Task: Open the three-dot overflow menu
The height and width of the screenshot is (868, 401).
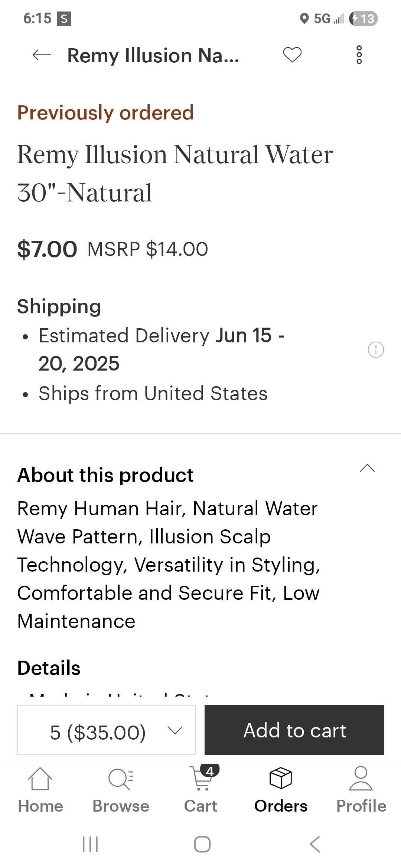Action: point(359,55)
